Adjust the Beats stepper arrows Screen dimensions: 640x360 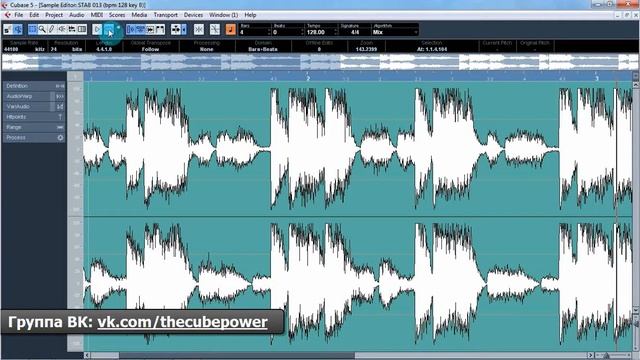click(302, 32)
